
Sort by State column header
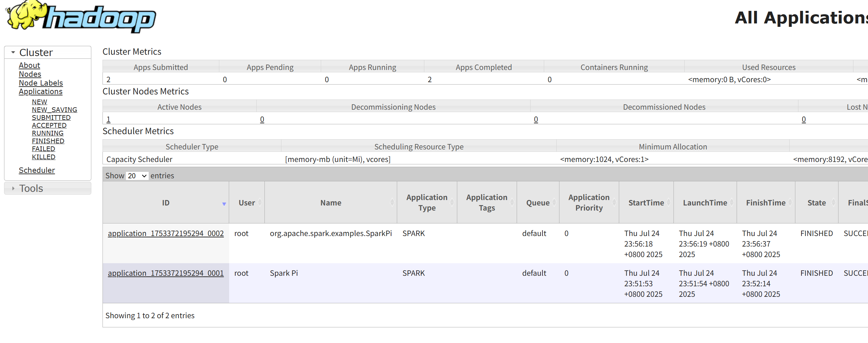tap(816, 203)
